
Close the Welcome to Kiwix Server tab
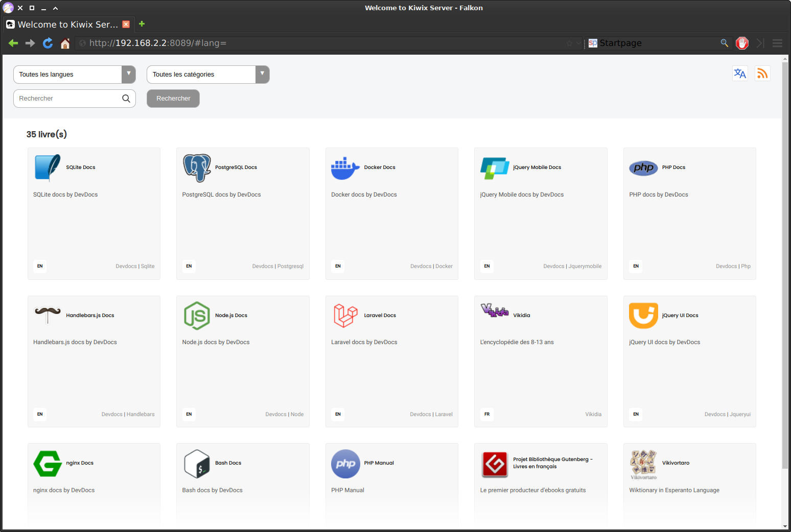point(126,24)
